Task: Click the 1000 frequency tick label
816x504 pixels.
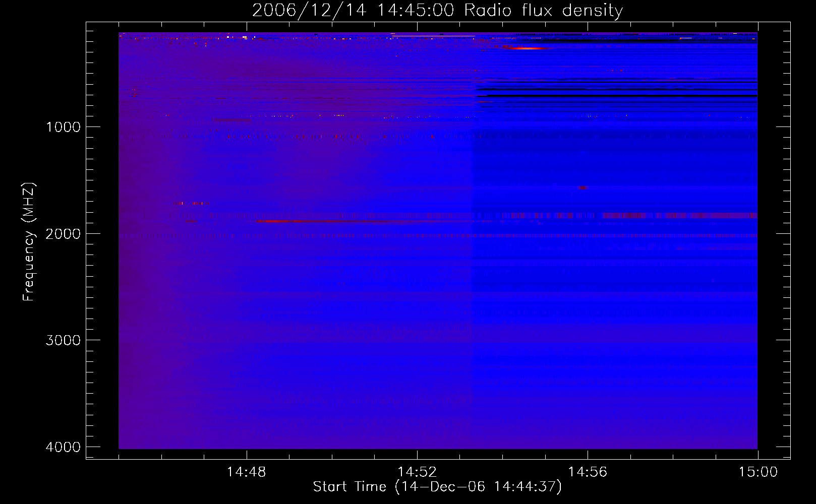Action: [x=63, y=127]
